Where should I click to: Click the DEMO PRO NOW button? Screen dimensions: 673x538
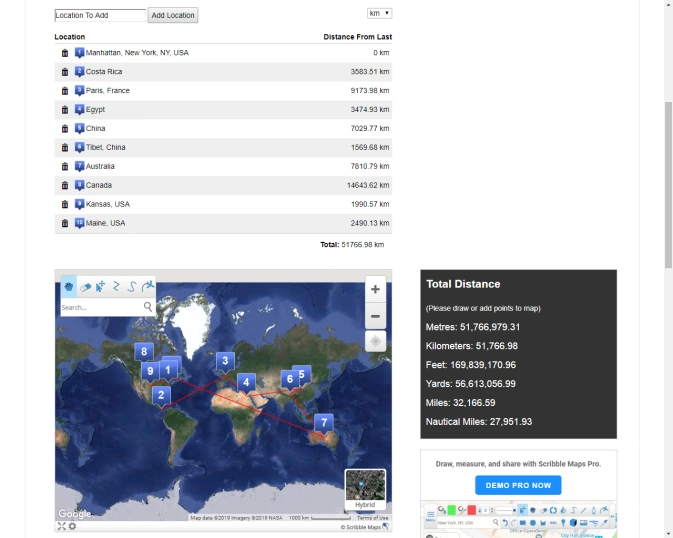click(x=518, y=485)
